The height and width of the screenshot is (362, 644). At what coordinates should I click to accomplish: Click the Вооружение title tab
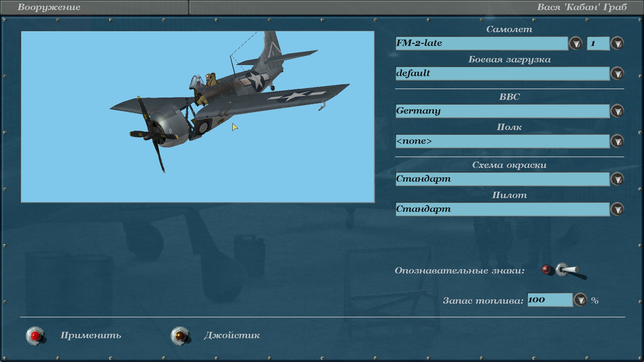point(49,7)
